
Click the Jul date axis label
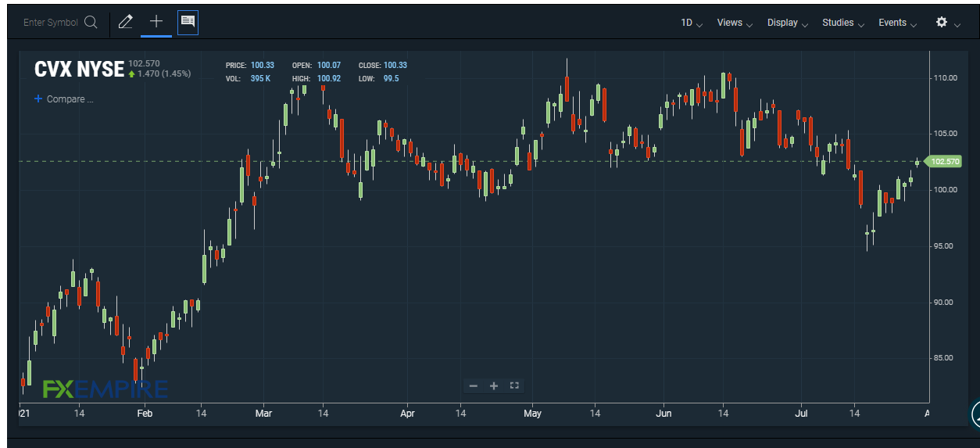pos(802,413)
